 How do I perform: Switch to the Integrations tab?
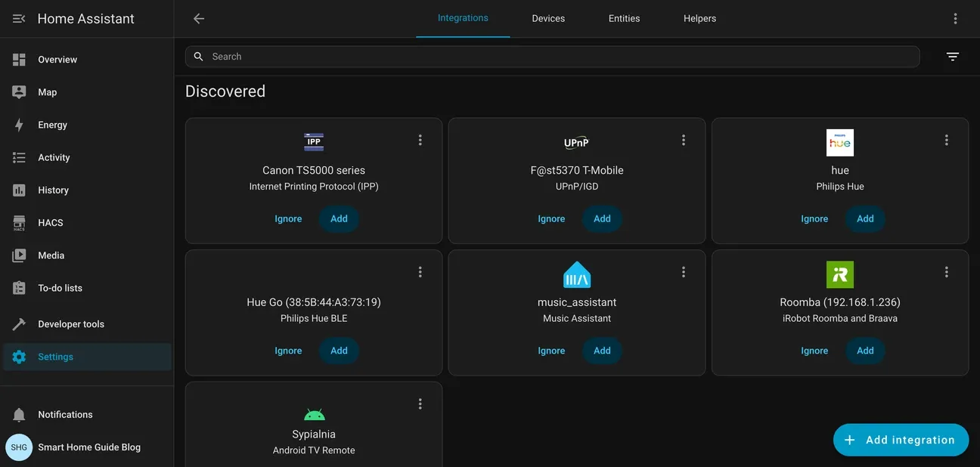click(x=463, y=18)
